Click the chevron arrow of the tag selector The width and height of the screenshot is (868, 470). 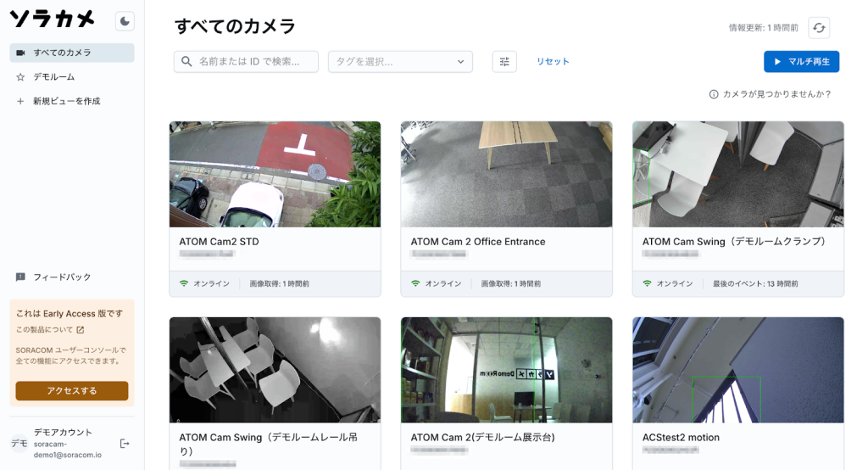(460, 62)
